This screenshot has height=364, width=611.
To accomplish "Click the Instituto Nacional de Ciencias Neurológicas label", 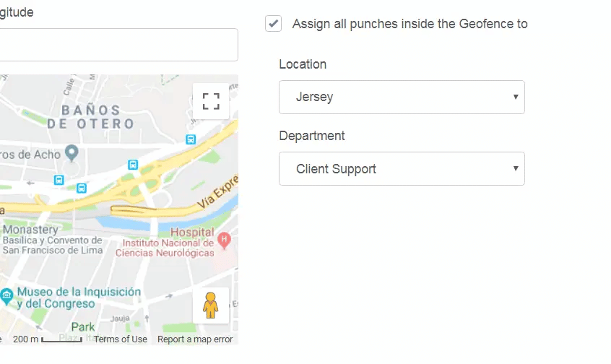I will pyautogui.click(x=165, y=248).
